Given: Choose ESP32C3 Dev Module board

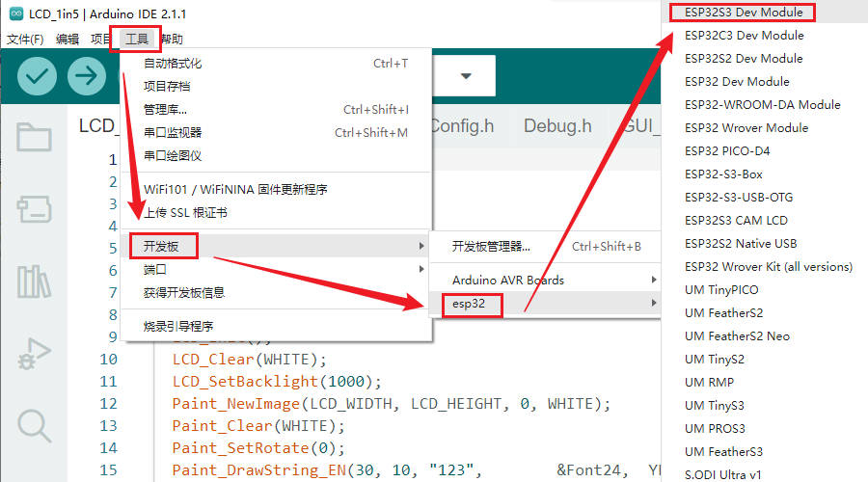Looking at the screenshot, I should coord(765,36).
